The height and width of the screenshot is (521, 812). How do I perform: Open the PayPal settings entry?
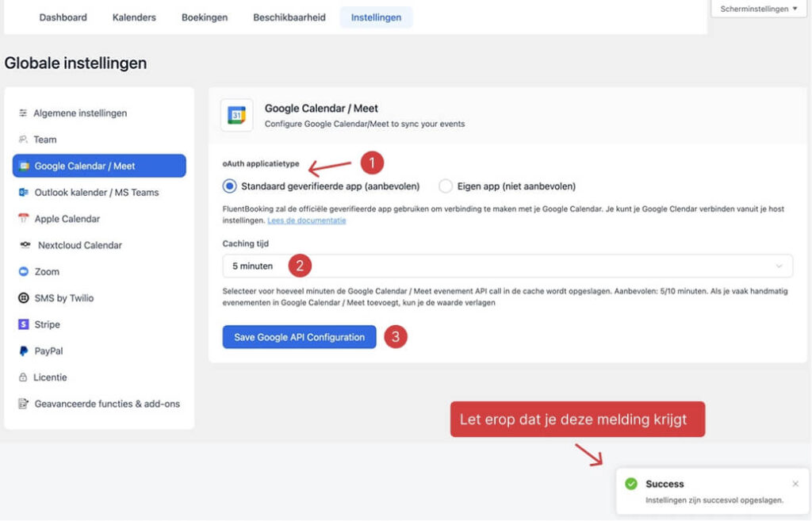99,351
